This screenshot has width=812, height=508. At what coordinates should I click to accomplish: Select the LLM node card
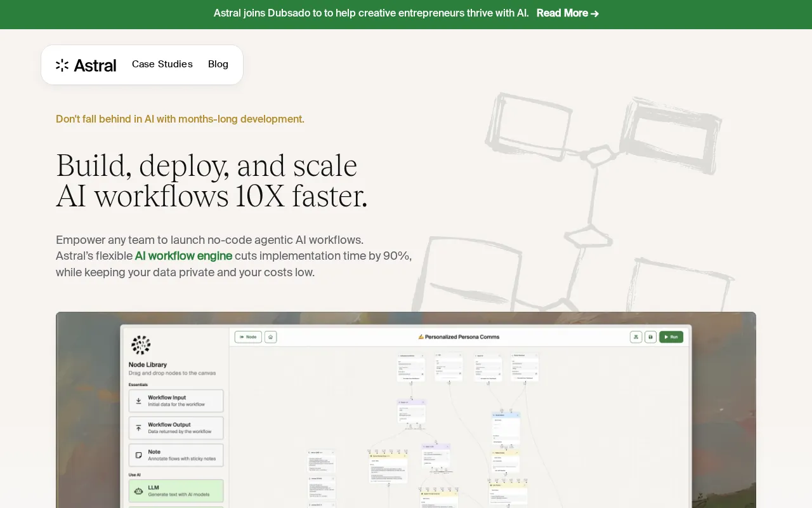coord(176,491)
